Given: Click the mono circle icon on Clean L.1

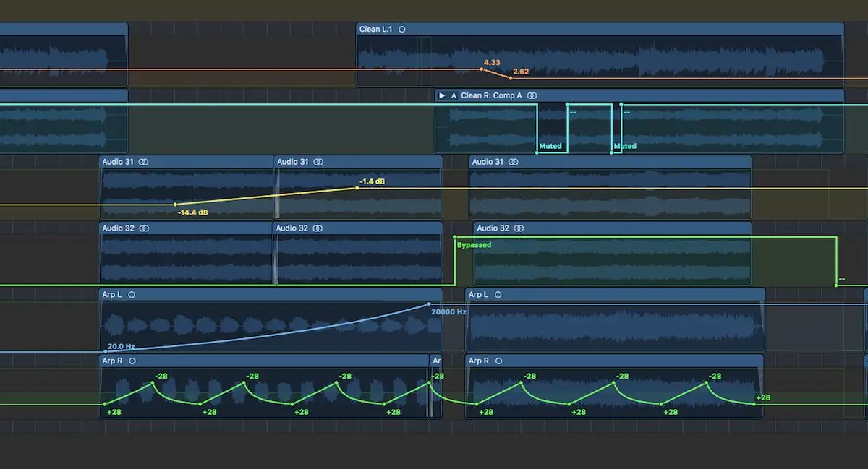Looking at the screenshot, I should click(x=402, y=30).
